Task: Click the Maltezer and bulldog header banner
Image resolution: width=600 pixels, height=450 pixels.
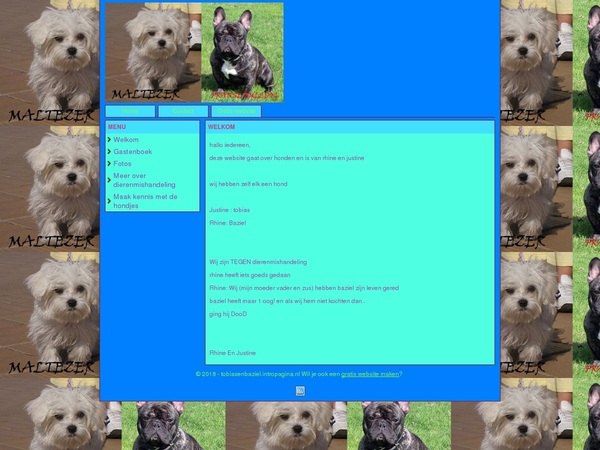Action: click(x=194, y=52)
